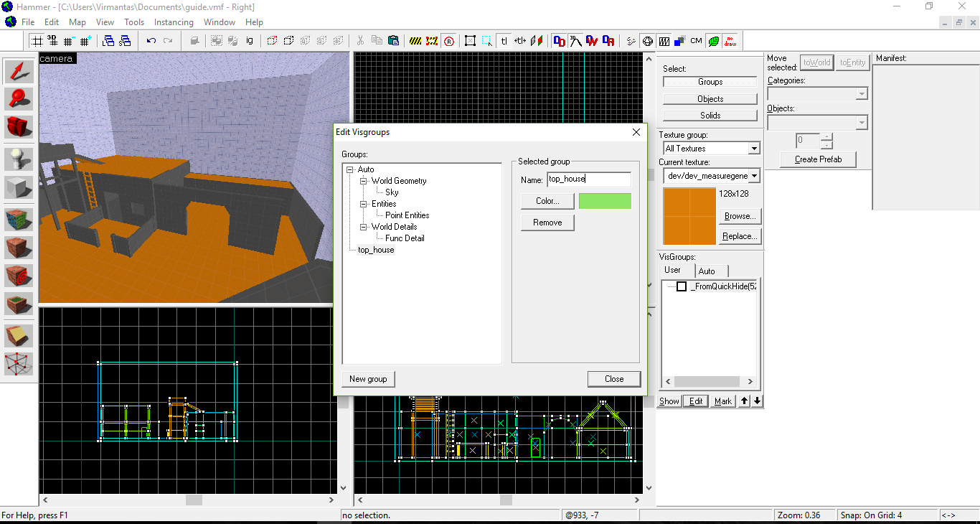Screen dimensions: 980x524
Task: Open the Instancing menu
Action: pyautogui.click(x=174, y=22)
